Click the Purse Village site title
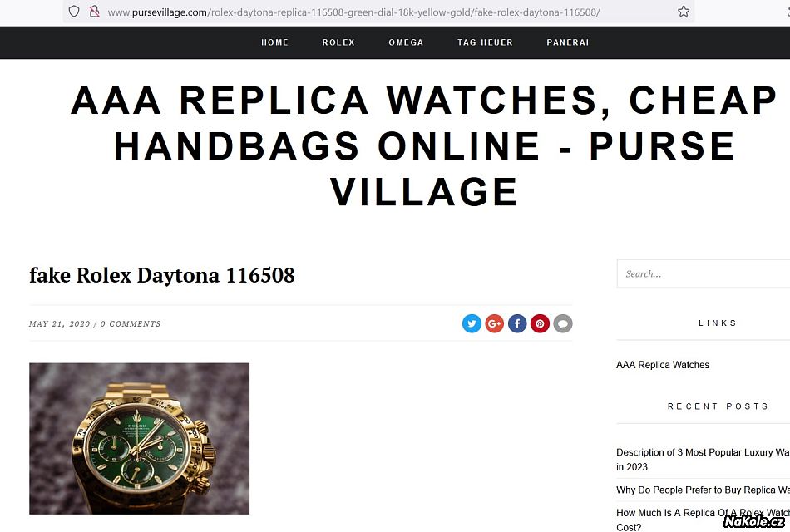Screen dimensions: 790x532 pos(424,145)
